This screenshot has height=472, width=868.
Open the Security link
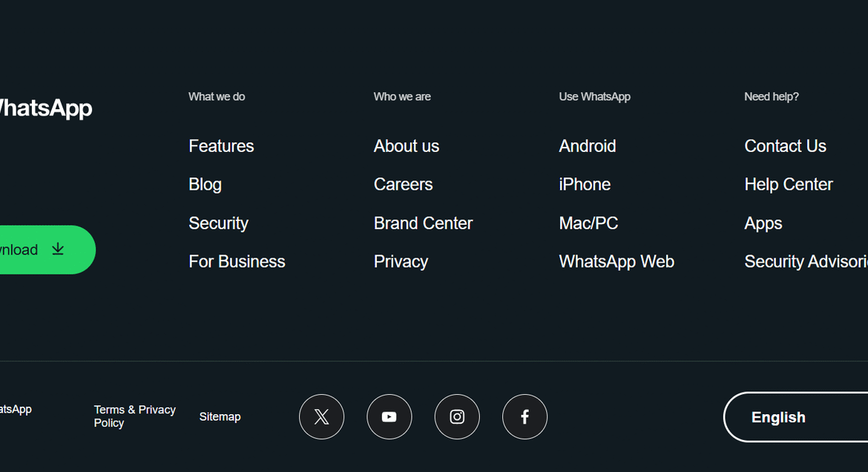tap(218, 223)
